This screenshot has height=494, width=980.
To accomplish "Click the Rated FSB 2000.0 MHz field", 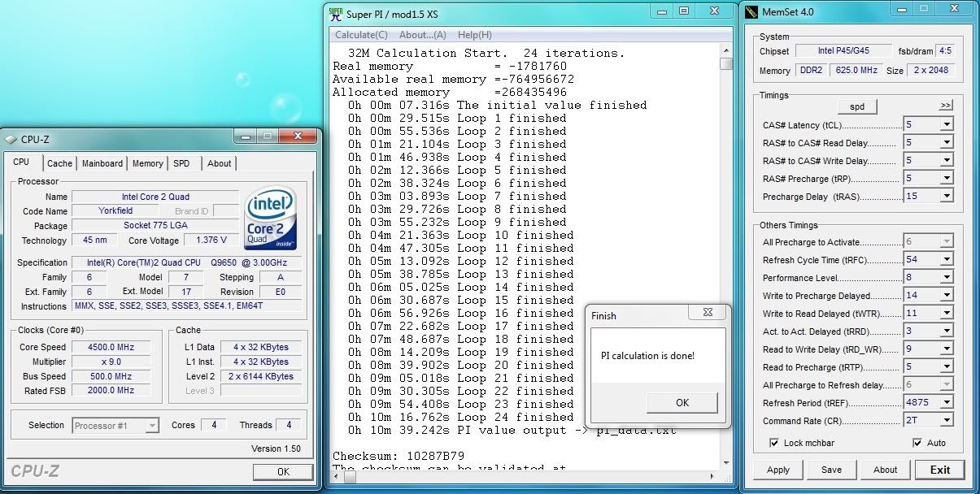I will [x=112, y=391].
